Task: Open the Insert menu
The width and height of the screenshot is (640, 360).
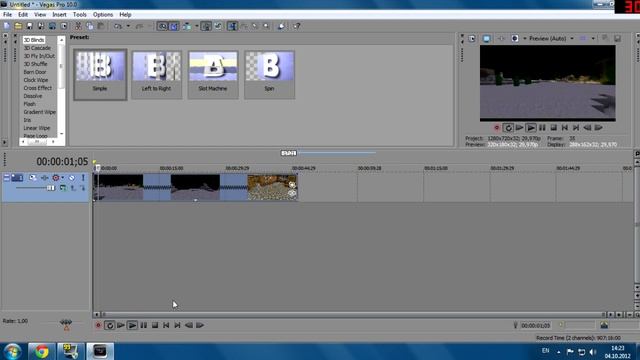Action: [x=59, y=14]
